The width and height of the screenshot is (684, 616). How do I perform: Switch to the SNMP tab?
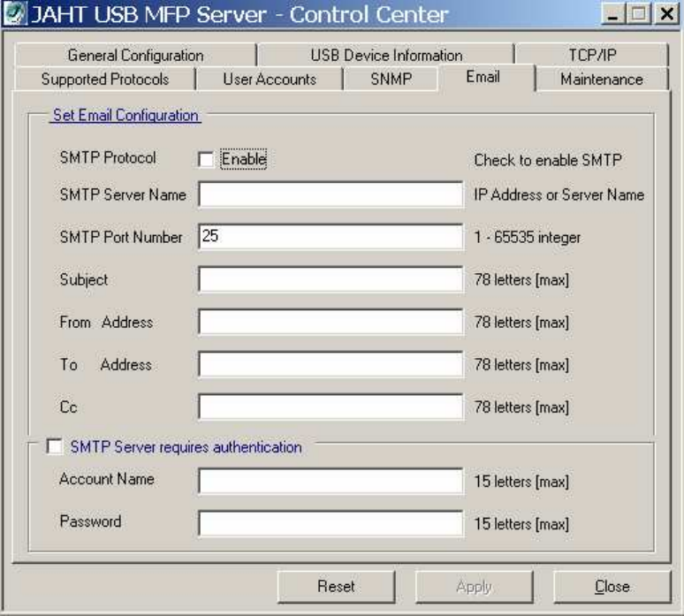(391, 80)
